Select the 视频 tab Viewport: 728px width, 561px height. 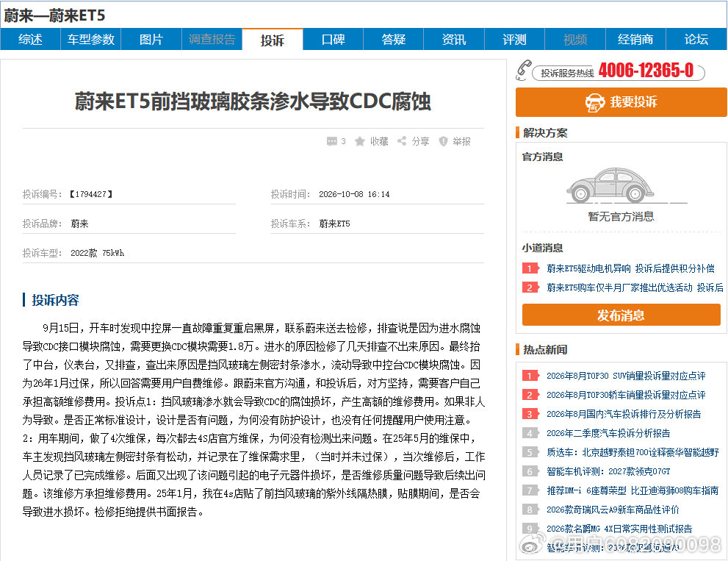(x=575, y=40)
